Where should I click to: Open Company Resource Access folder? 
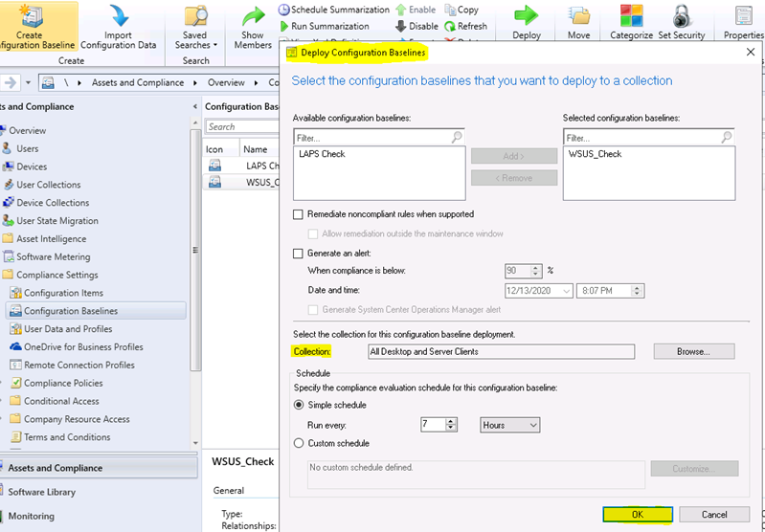tap(77, 419)
